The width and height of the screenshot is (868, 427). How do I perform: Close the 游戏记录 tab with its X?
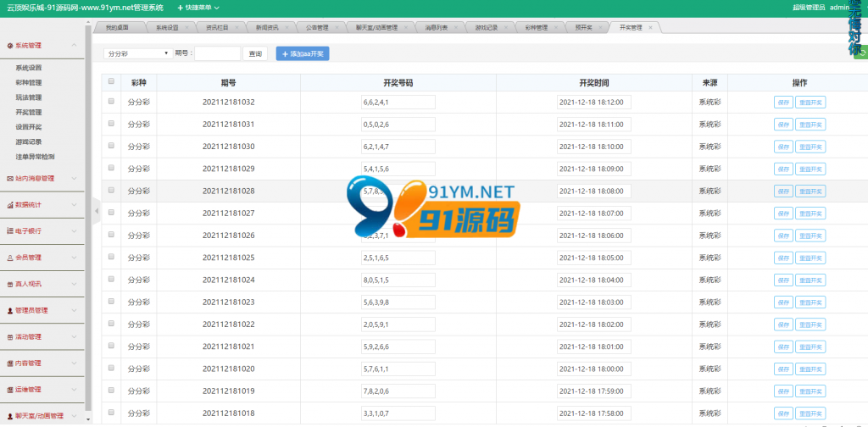pos(505,27)
